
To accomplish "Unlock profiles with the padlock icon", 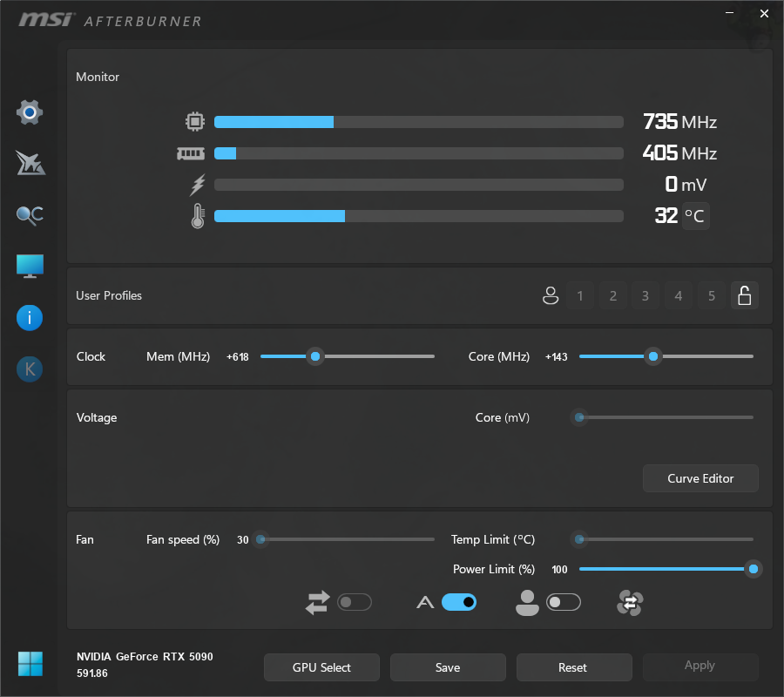I will tap(745, 295).
